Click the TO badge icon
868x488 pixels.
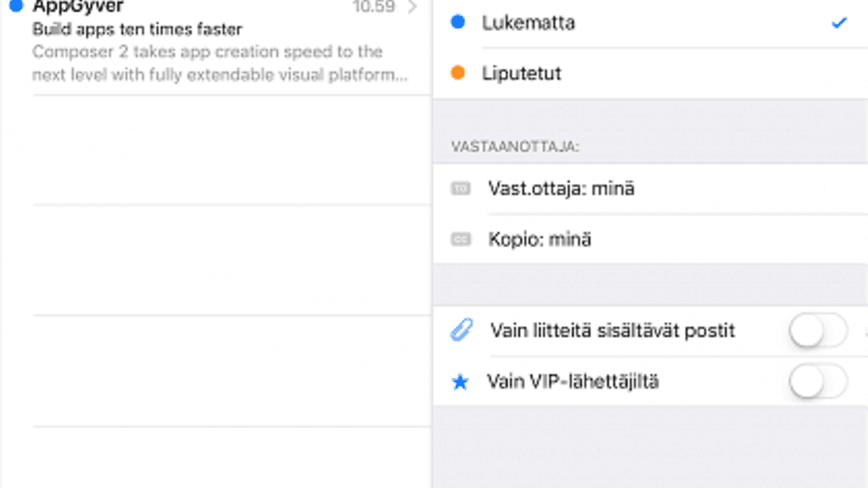[x=460, y=189]
